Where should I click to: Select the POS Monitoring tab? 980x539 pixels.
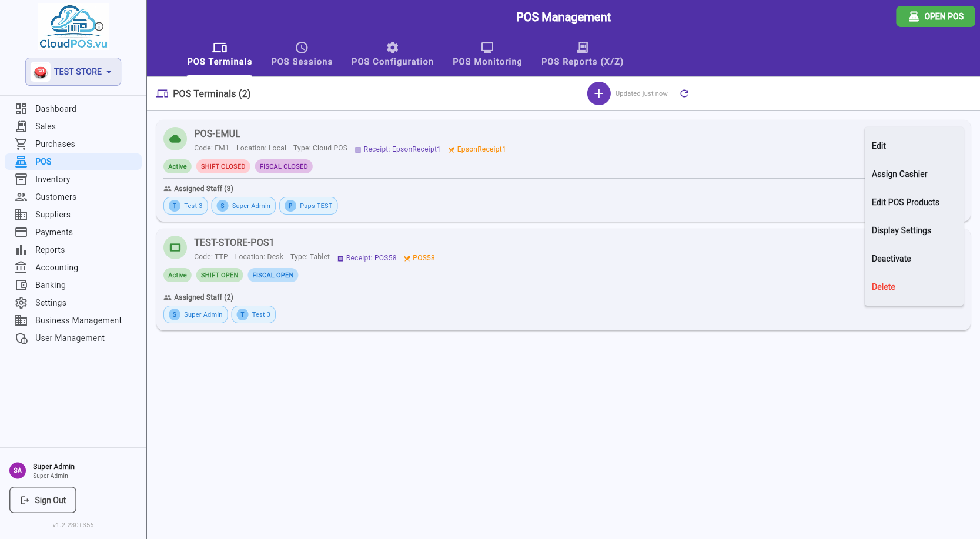(487, 55)
